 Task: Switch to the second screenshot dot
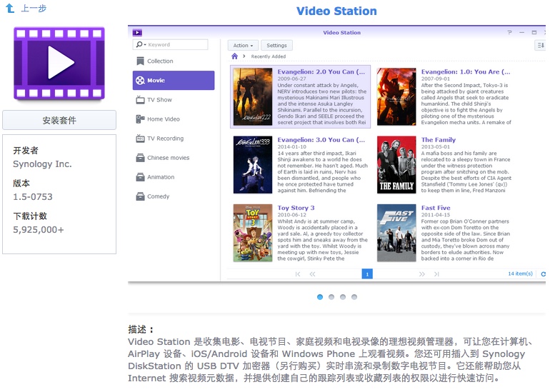331,296
